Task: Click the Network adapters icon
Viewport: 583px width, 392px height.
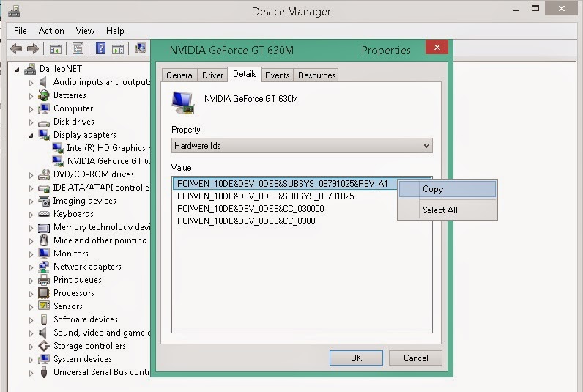Action: pyautogui.click(x=43, y=267)
